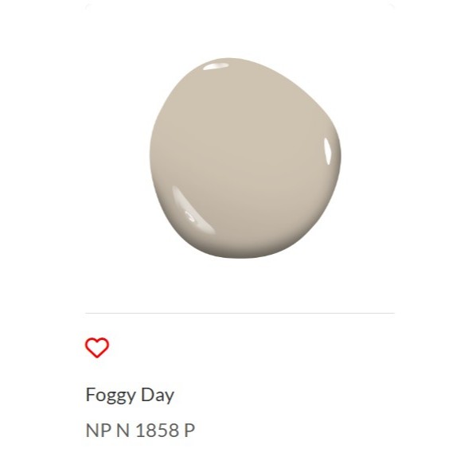The image size is (476, 476).
Task: Toggle the red heart outline to save color
Action: point(97,348)
